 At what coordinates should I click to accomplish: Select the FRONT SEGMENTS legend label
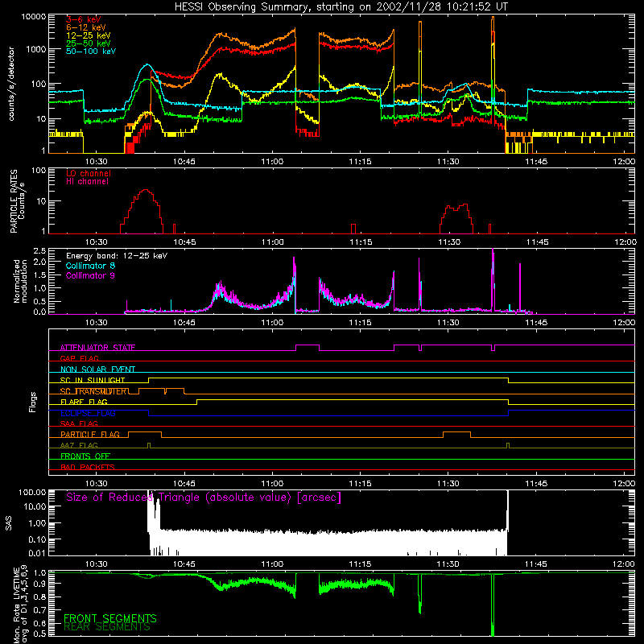point(110,618)
